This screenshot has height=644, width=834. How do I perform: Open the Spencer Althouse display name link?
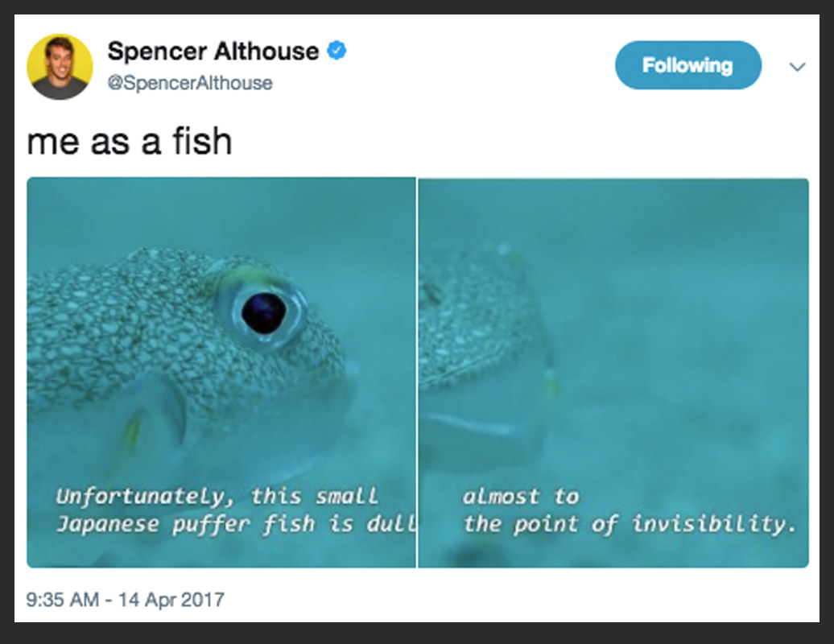[x=213, y=52]
